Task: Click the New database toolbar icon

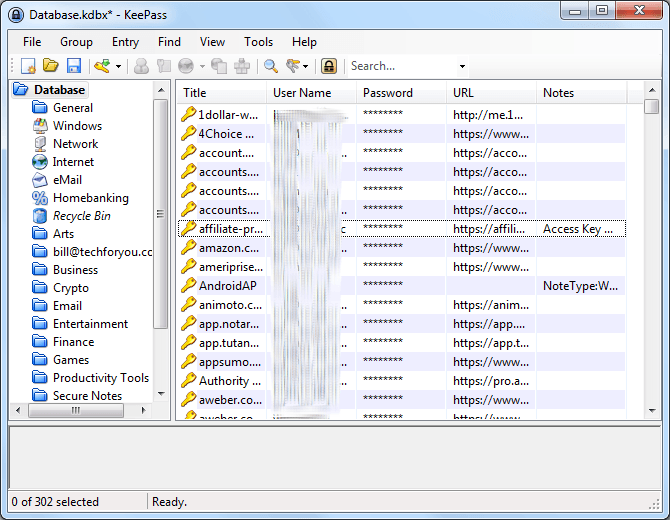Action: coord(28,66)
